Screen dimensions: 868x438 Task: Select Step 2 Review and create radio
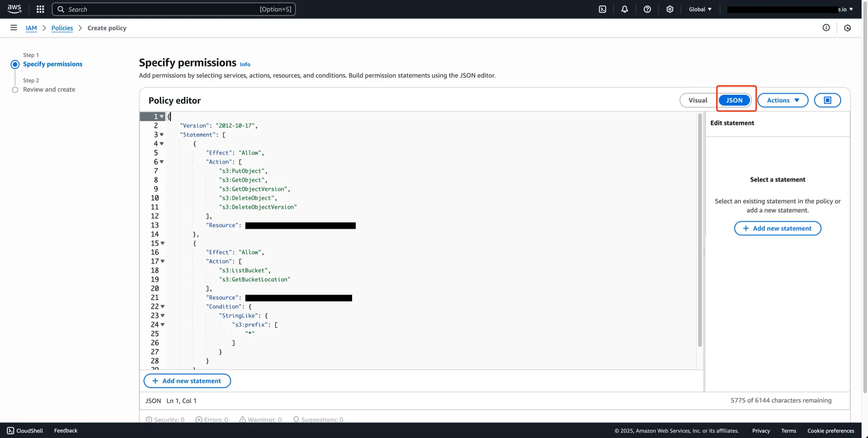pos(15,90)
